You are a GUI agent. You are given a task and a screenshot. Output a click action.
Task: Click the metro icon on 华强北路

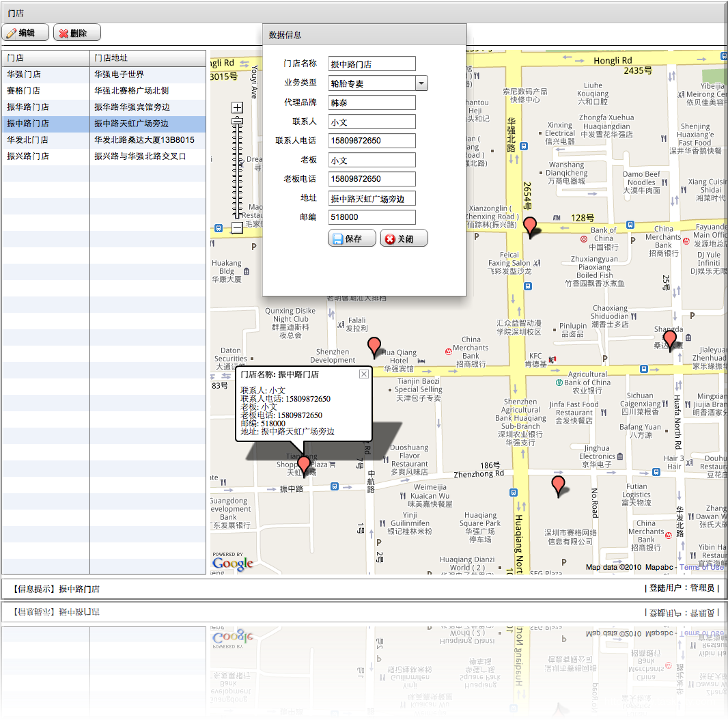point(524,146)
